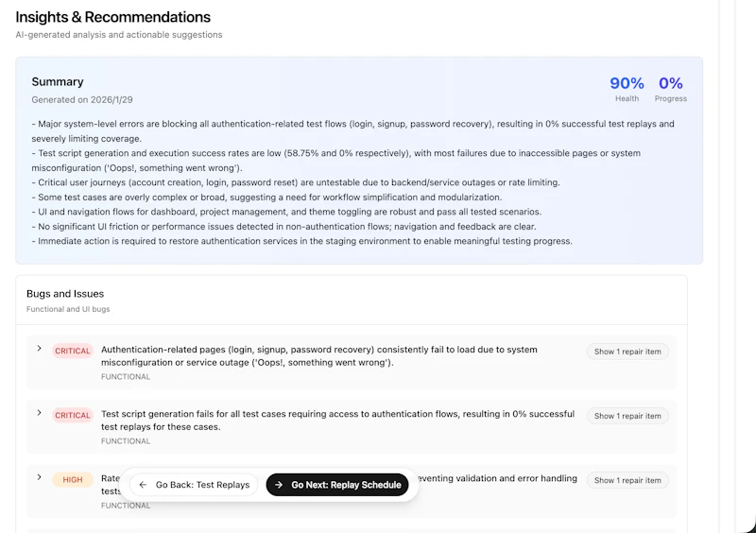
Task: Click the 90% Health score
Action: pyautogui.click(x=627, y=83)
